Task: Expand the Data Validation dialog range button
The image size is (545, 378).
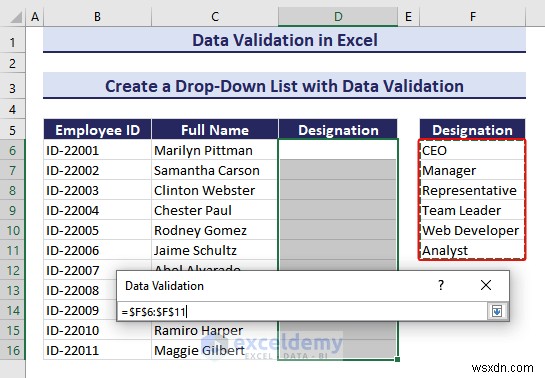Action: coord(497,311)
